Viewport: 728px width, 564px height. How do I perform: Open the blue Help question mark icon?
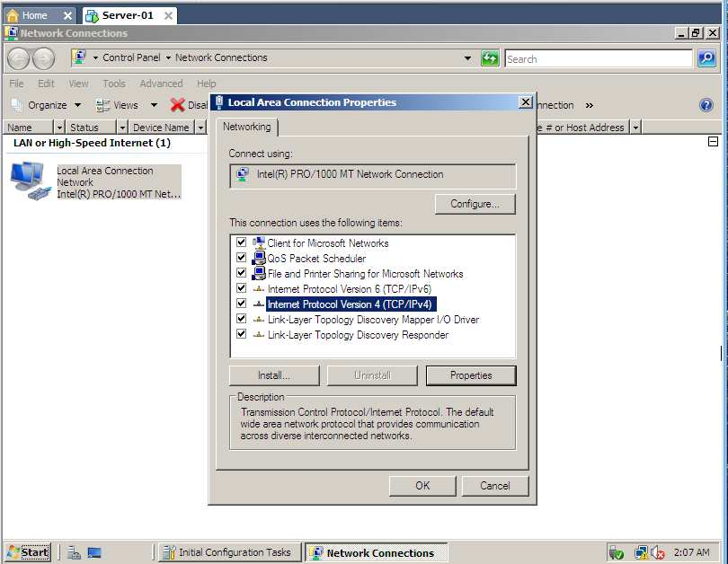(x=706, y=105)
